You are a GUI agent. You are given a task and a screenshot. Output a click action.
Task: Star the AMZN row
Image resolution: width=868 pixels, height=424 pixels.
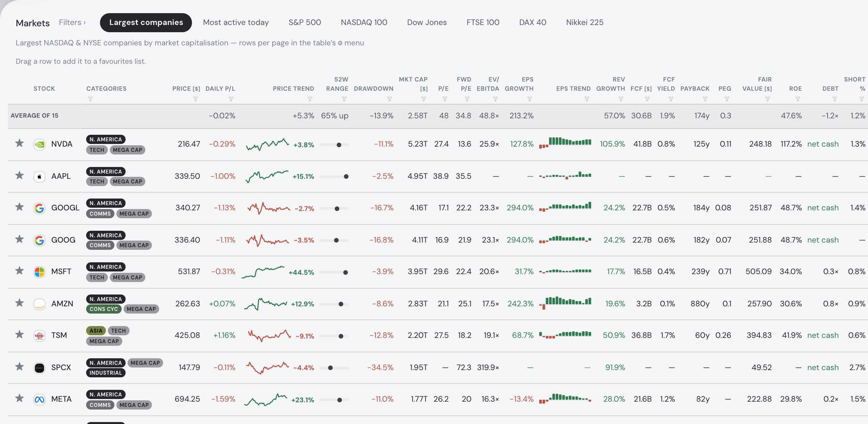(19, 303)
